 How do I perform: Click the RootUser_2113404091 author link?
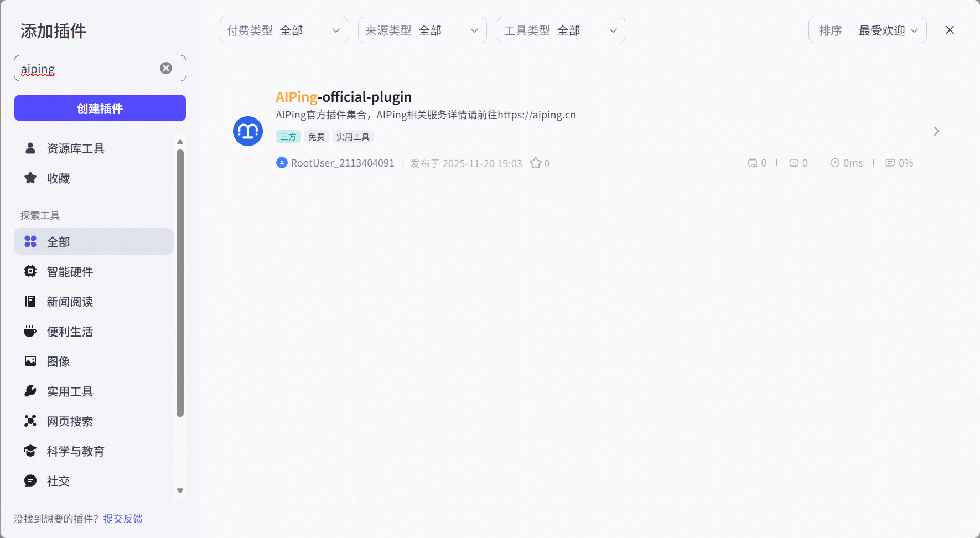pyautogui.click(x=343, y=163)
